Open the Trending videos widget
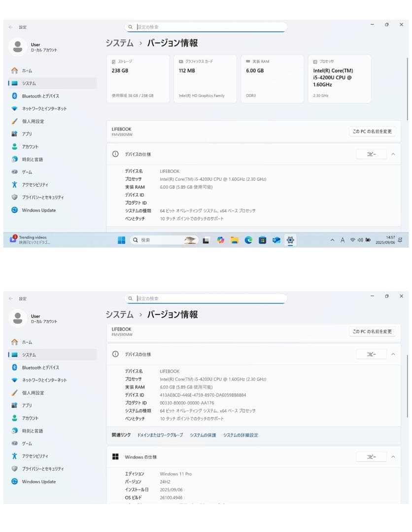412x532 pixels. pos(30,240)
